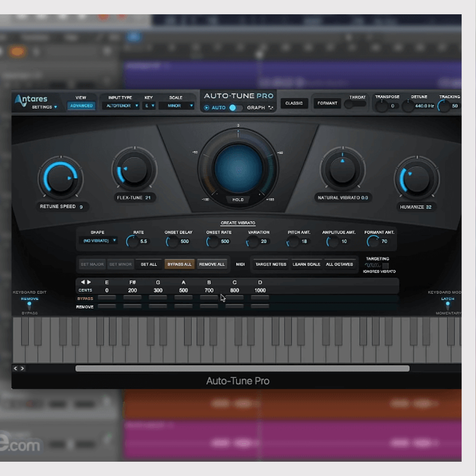Toggle the Bypass button for note E
Viewport: 476px width, 476px height.
coord(107,298)
